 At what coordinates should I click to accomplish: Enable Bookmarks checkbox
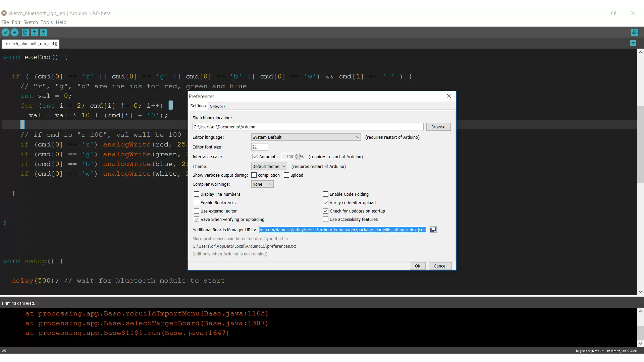click(x=197, y=202)
